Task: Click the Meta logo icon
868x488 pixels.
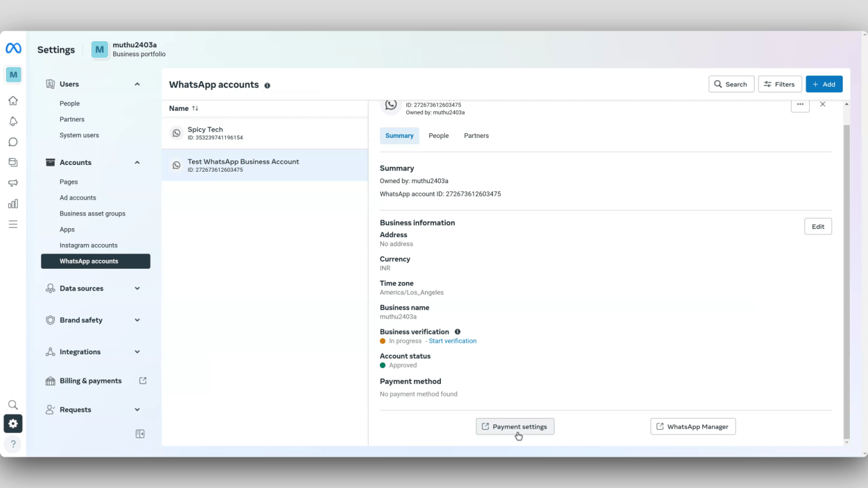Action: tap(13, 49)
